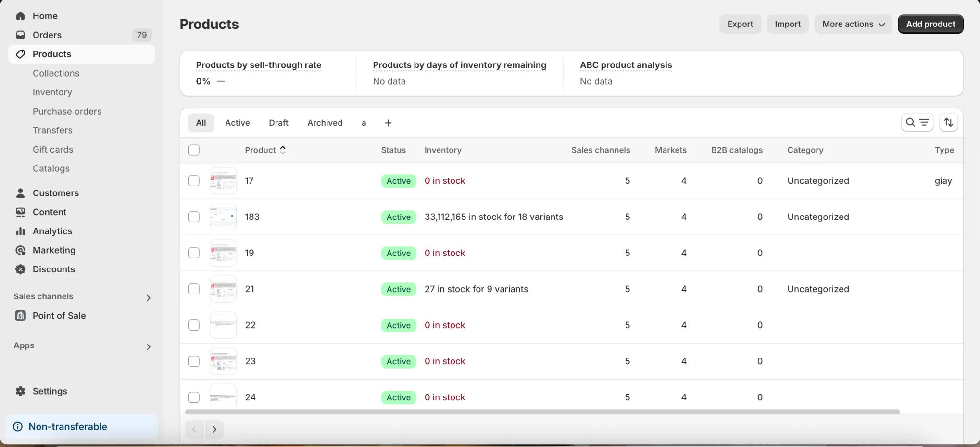Open Products by days of inventory remaining
Image resolution: width=980 pixels, height=447 pixels.
(x=460, y=65)
